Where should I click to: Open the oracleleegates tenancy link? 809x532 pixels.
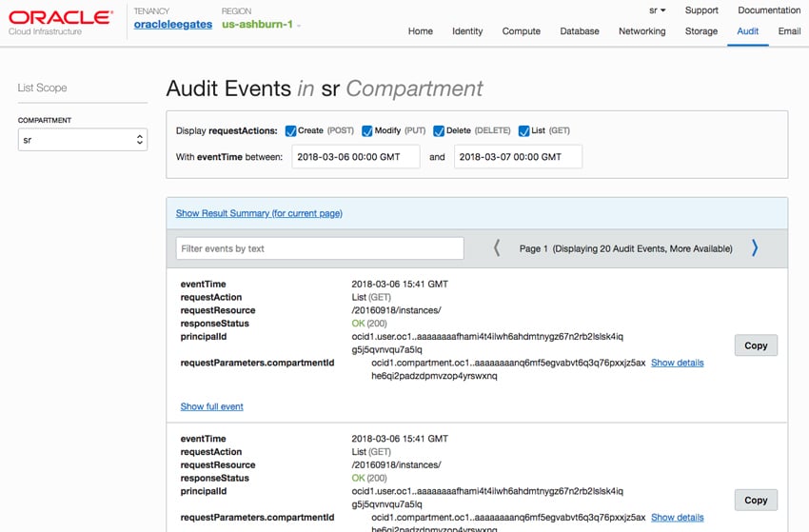coord(173,24)
